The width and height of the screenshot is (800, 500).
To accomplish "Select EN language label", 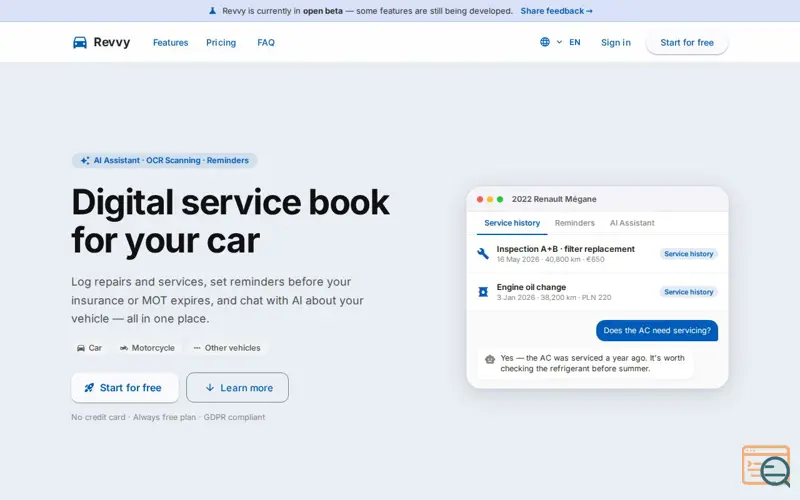I will pos(574,42).
